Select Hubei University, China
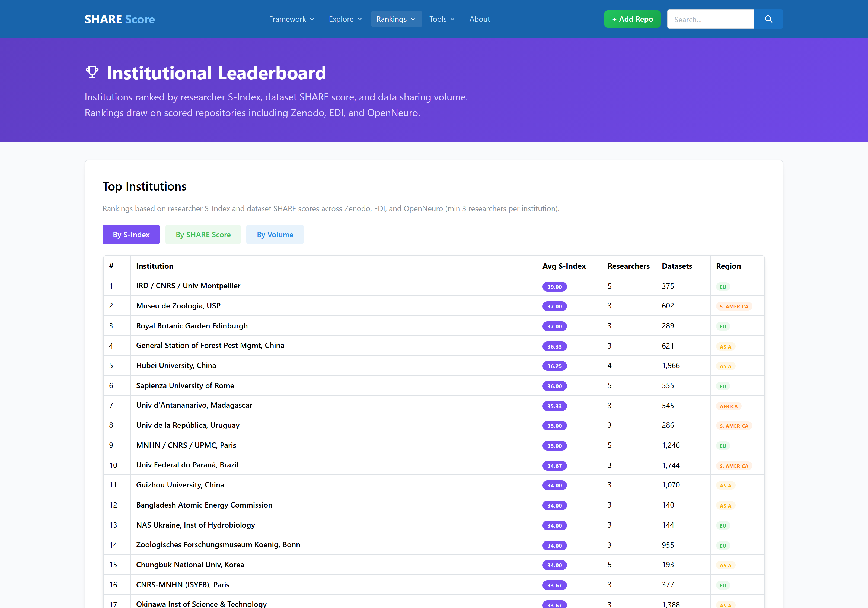 coord(176,366)
